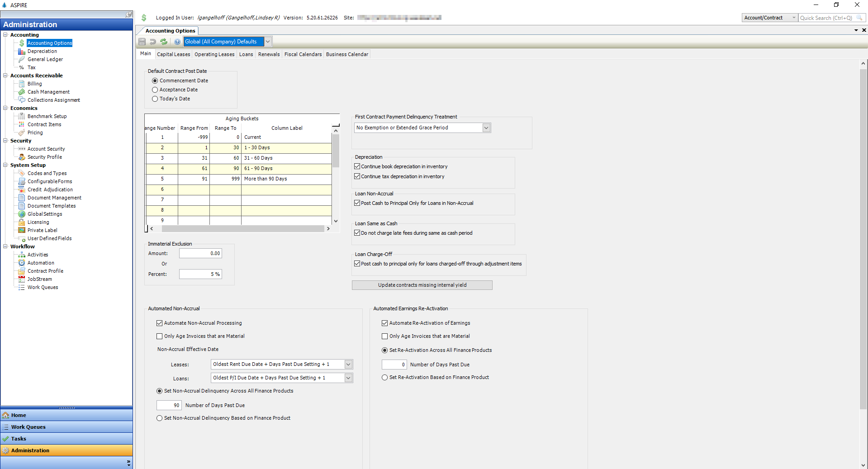This screenshot has width=868, height=469.
Task: Click the General Ledger quill icon
Action: click(22, 59)
